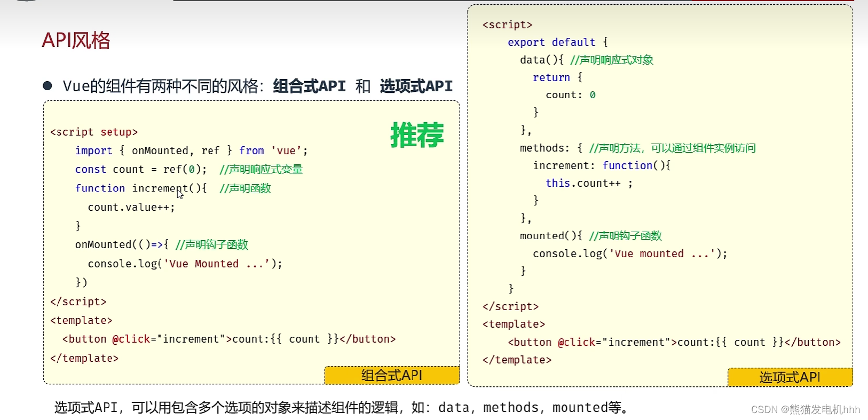The image size is (868, 420).
Task: Click "function increment(){" in the setup script
Action: click(141, 188)
